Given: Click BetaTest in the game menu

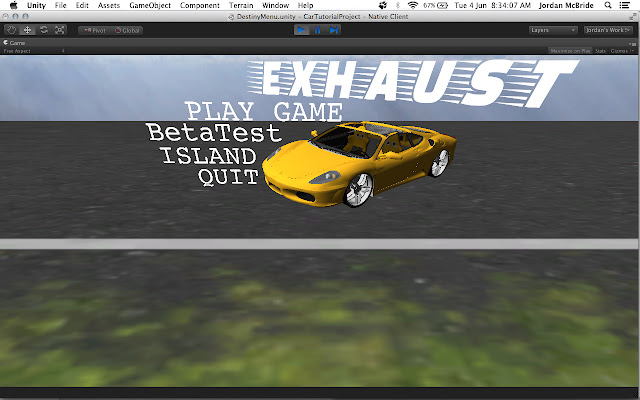Looking at the screenshot, I should click(214, 133).
